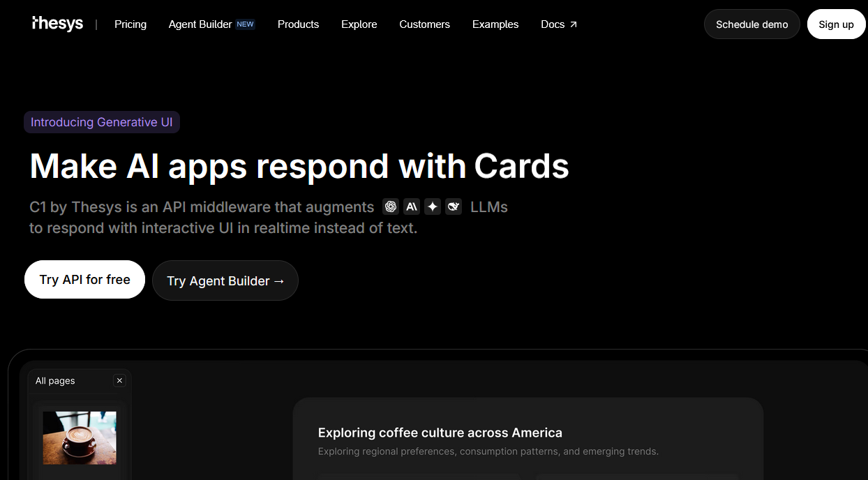Click the Thesys logo
868x480 pixels.
click(x=58, y=24)
